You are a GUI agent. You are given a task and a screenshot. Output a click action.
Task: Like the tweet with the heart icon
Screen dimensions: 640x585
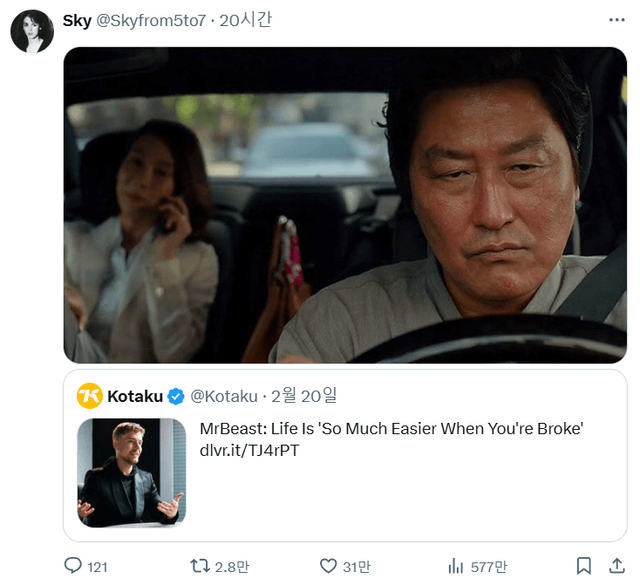click(328, 566)
